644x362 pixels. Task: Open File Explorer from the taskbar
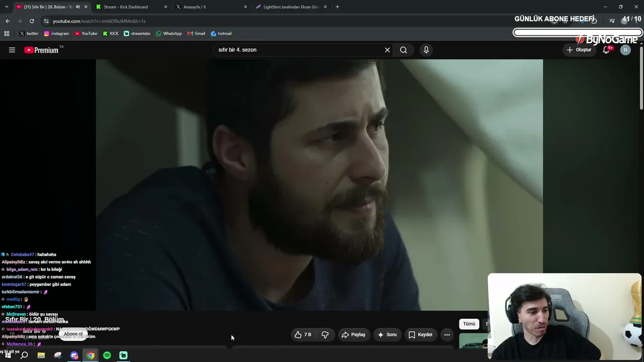(41, 355)
